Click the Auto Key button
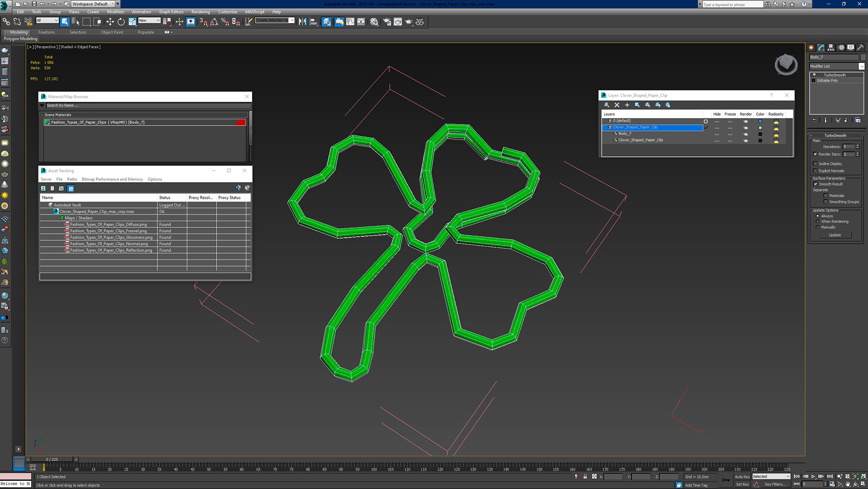This screenshot has width=868, height=489. tap(742, 477)
